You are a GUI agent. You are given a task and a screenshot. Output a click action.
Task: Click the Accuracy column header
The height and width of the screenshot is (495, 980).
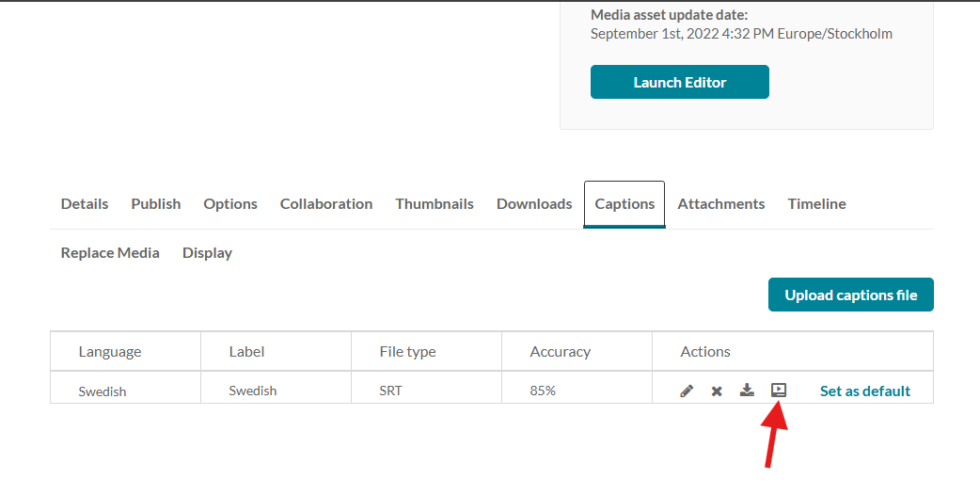click(560, 351)
